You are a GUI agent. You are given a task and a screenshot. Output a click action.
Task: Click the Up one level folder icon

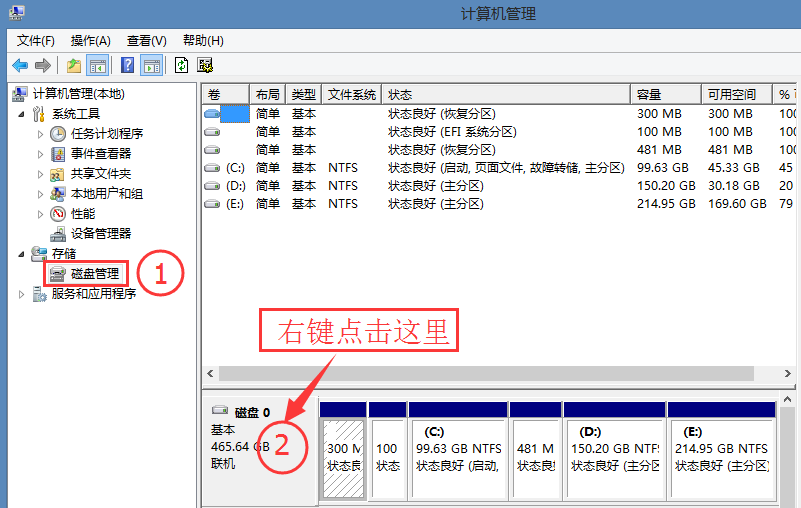pyautogui.click(x=74, y=65)
